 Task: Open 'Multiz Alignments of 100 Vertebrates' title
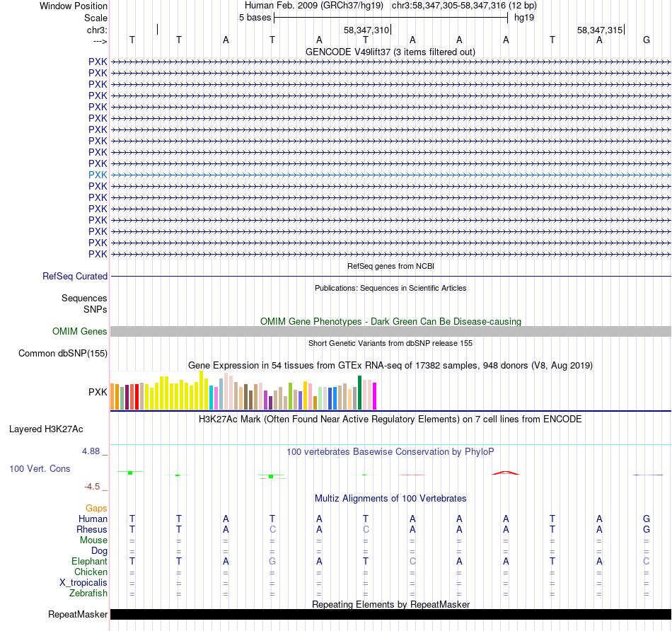390,499
